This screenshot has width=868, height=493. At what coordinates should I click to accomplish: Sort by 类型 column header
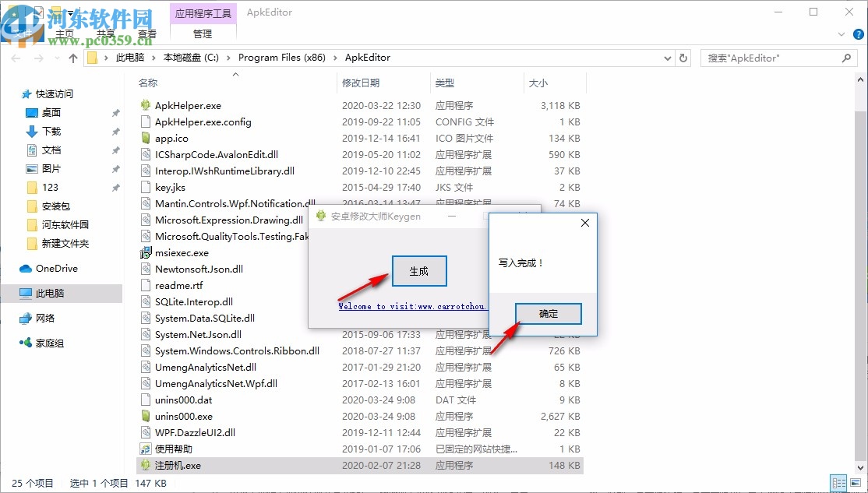pyautogui.click(x=444, y=83)
